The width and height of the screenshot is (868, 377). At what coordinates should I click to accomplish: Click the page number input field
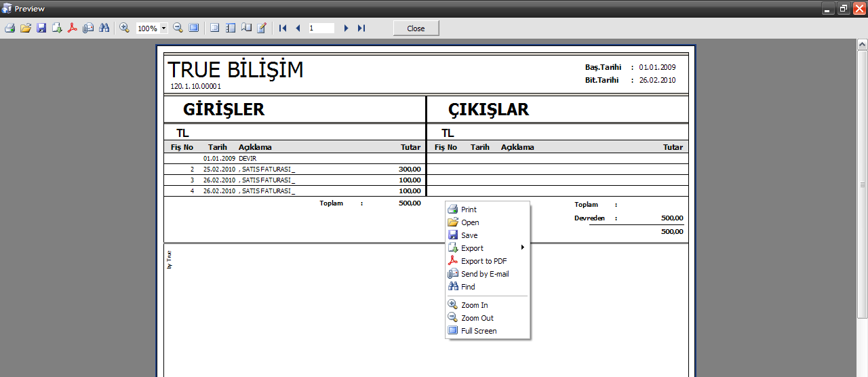tap(321, 28)
